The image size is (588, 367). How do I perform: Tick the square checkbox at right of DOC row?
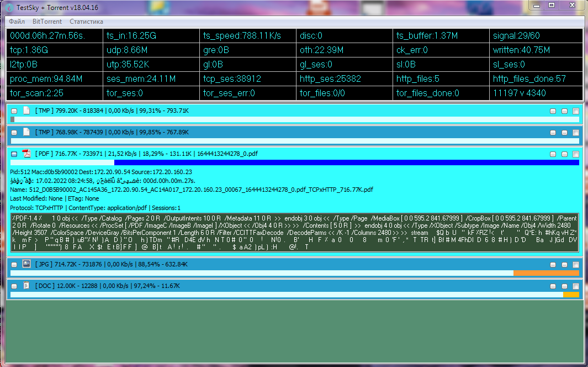pos(575,286)
